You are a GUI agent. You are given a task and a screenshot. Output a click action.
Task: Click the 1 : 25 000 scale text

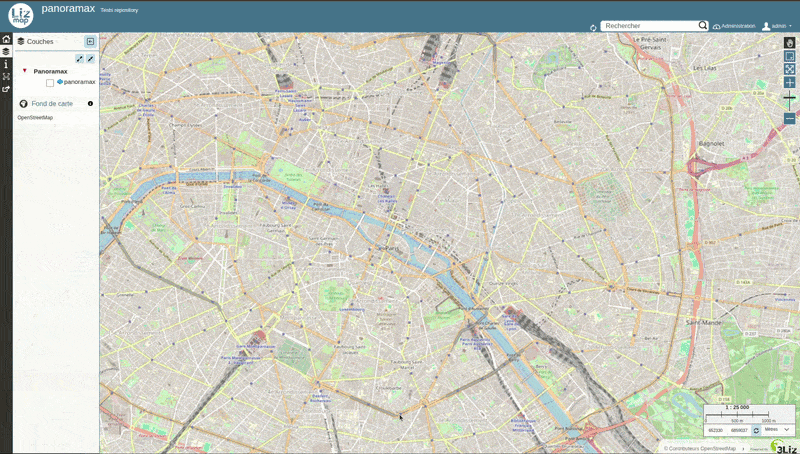(737, 408)
